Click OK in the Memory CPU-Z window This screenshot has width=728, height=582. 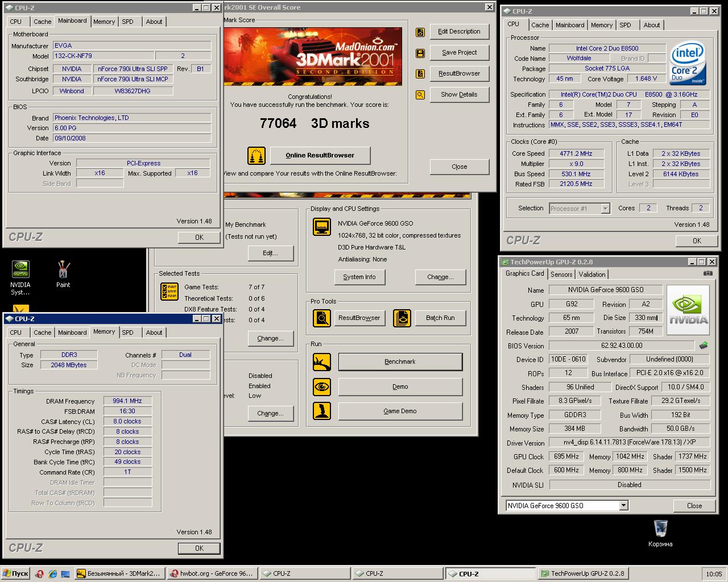point(199,548)
